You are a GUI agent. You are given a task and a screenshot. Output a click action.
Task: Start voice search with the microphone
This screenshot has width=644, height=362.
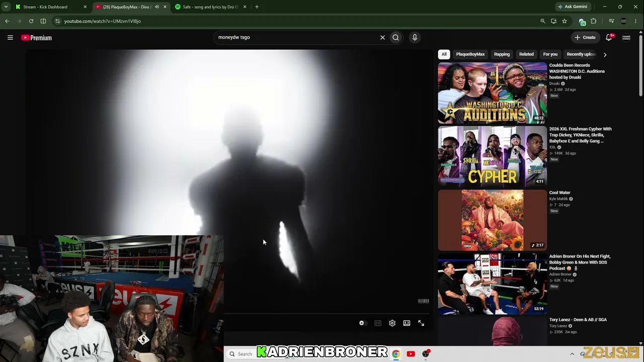[415, 37]
